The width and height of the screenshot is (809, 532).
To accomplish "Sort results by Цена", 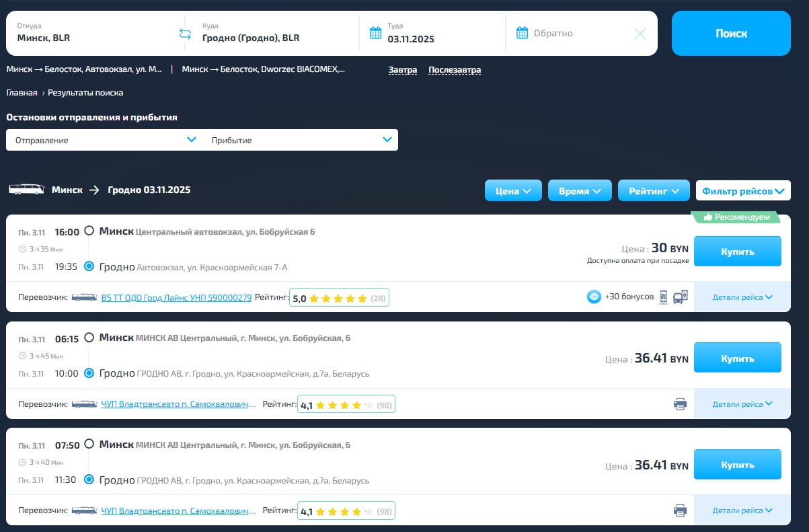I will [x=513, y=191].
